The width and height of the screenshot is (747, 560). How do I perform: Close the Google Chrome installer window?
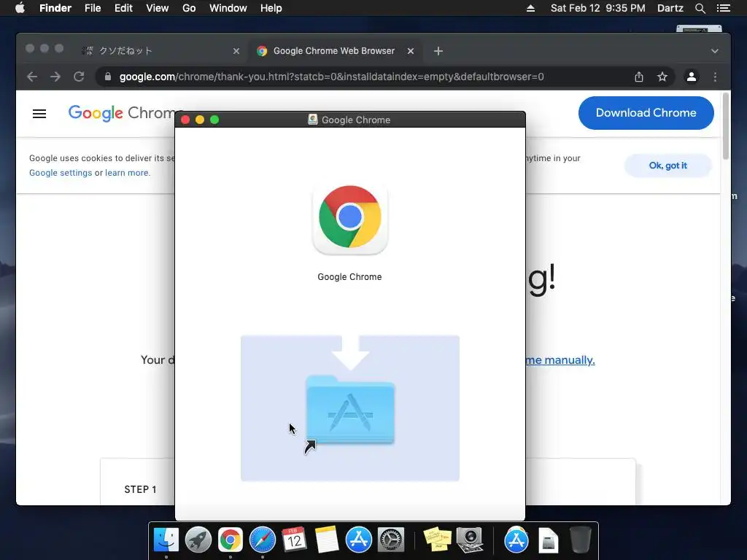[x=185, y=120]
